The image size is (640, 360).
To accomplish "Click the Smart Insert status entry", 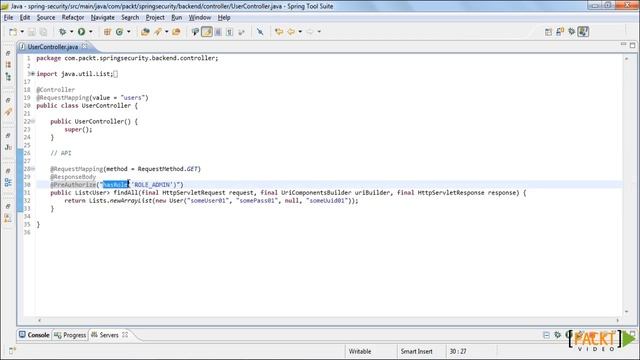I will [x=416, y=351].
